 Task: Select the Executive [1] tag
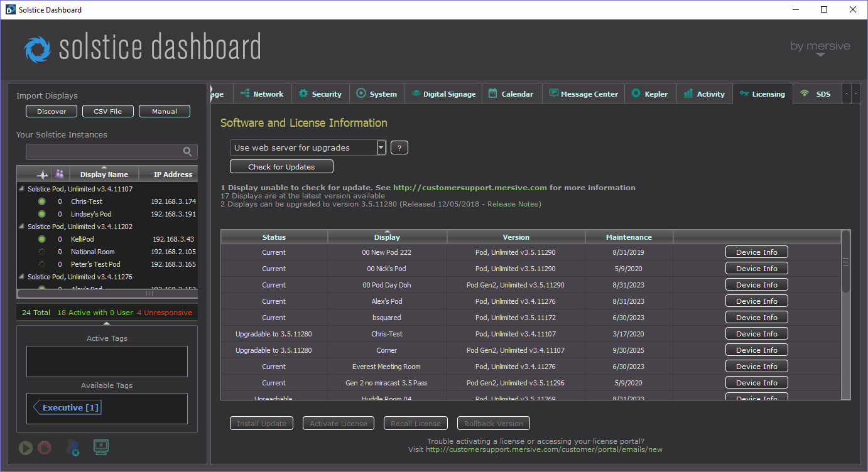tap(67, 407)
